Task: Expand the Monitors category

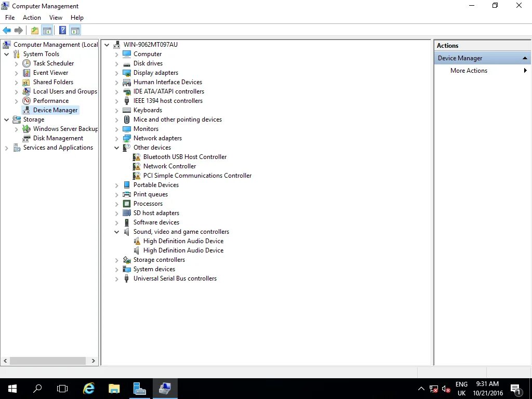Action: click(x=117, y=129)
